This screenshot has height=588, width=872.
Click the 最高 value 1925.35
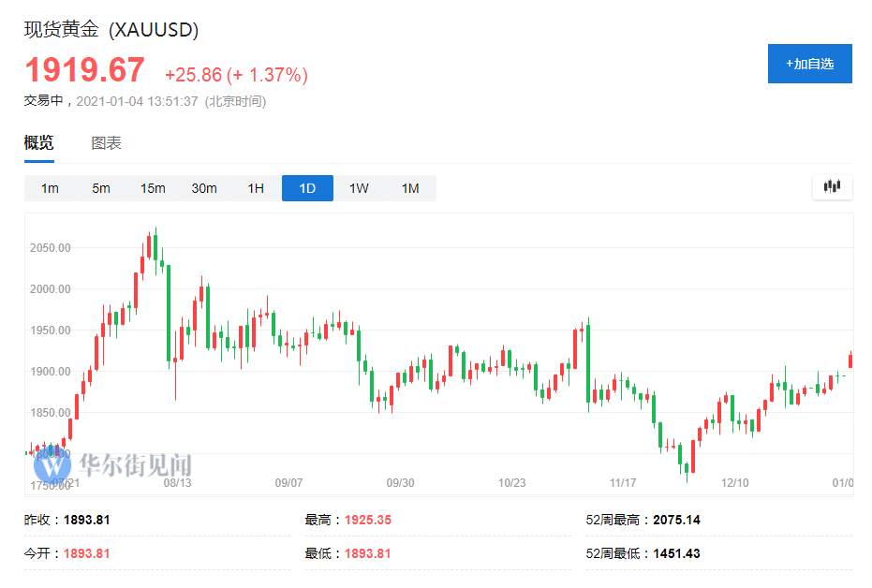(367, 520)
